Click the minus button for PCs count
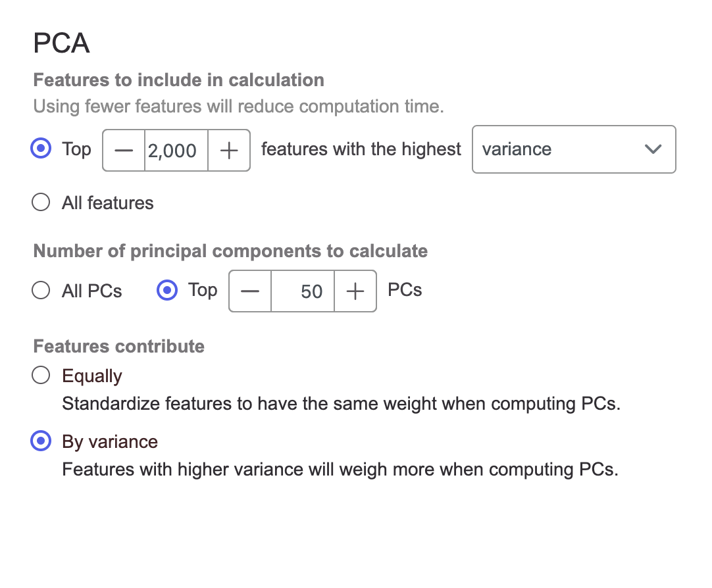 tap(250, 291)
